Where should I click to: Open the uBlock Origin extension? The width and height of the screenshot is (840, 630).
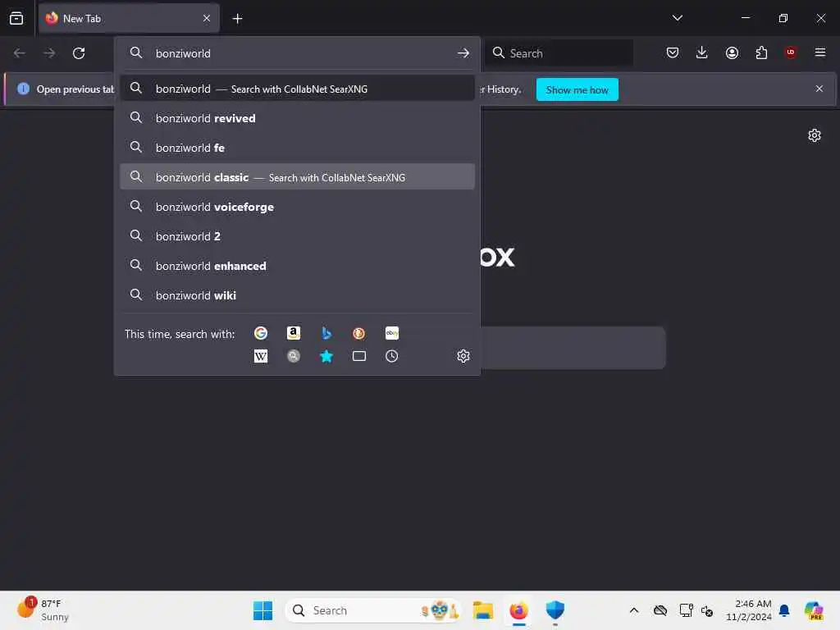tap(791, 52)
